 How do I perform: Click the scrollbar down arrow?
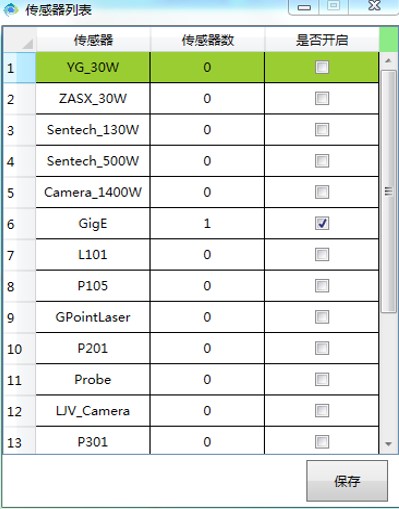(388, 444)
